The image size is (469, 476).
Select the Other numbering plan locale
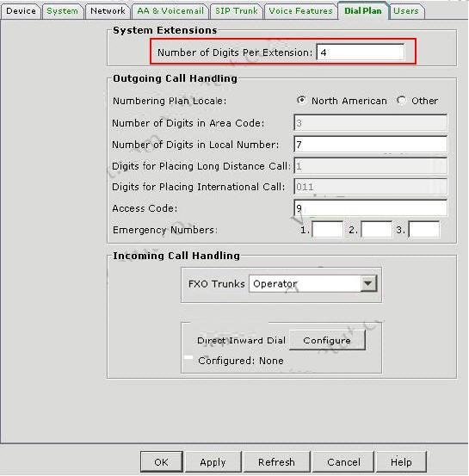401,100
